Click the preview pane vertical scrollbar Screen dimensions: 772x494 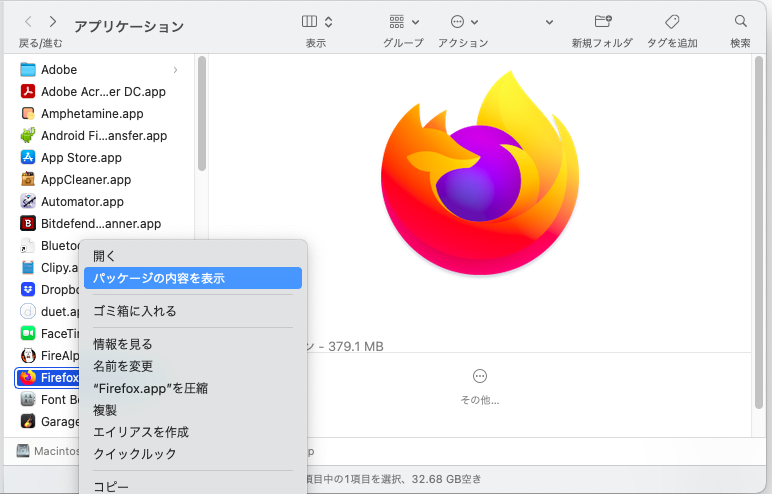pos(759,231)
